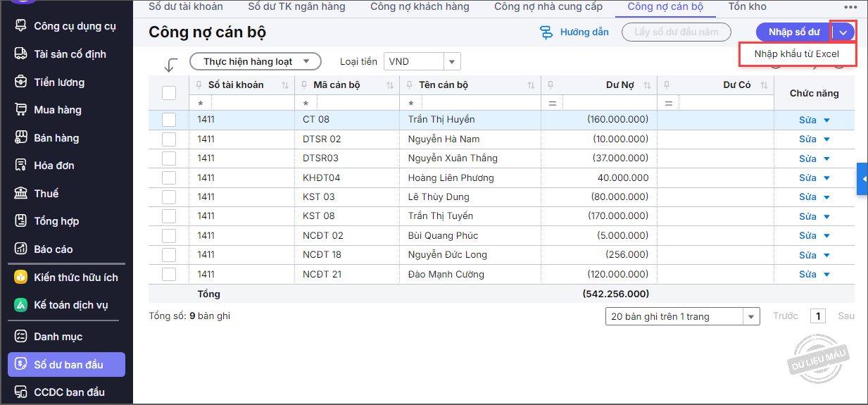
Task: Click the Tiền lương sidebar icon
Action: click(x=21, y=82)
